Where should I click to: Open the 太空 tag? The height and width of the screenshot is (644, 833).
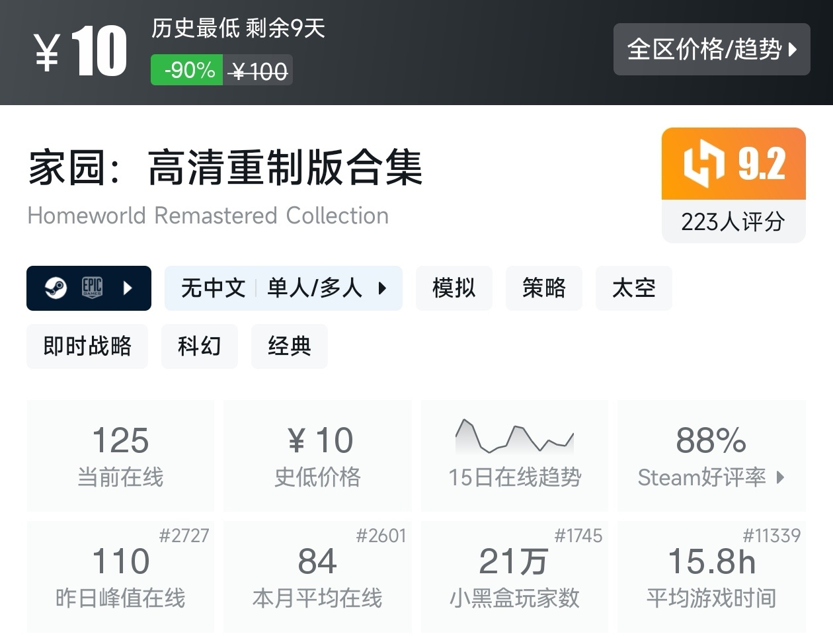coord(634,288)
